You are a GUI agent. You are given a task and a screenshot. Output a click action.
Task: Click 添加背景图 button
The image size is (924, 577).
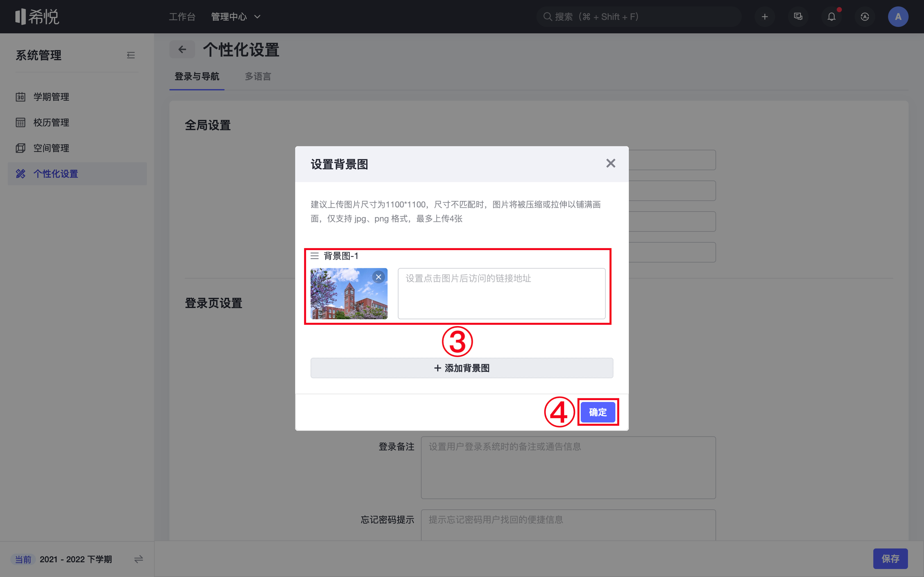pyautogui.click(x=462, y=368)
